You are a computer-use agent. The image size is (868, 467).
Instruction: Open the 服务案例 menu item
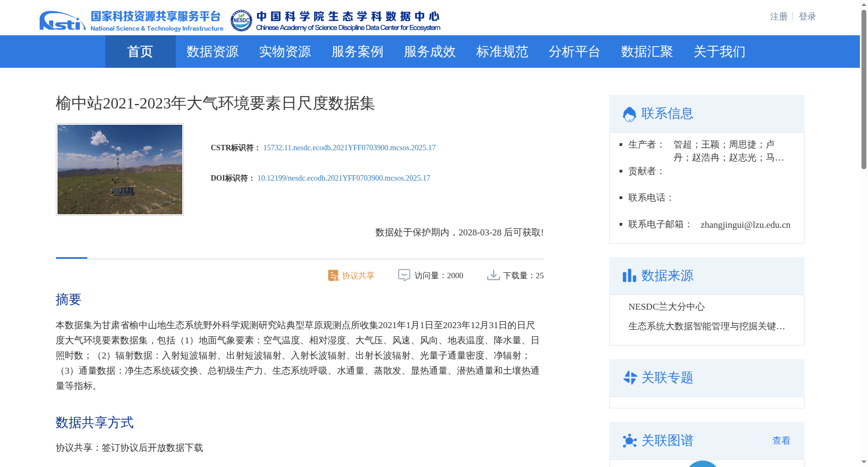point(358,52)
